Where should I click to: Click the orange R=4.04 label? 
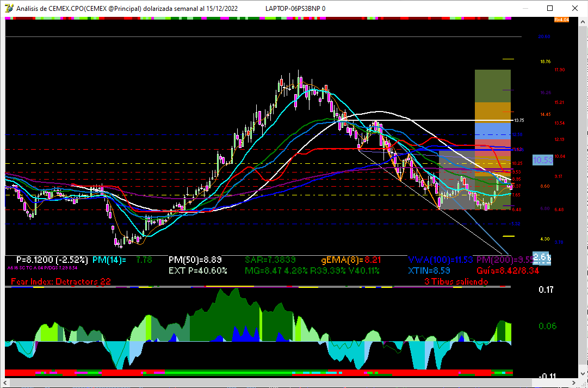pyautogui.click(x=561, y=20)
